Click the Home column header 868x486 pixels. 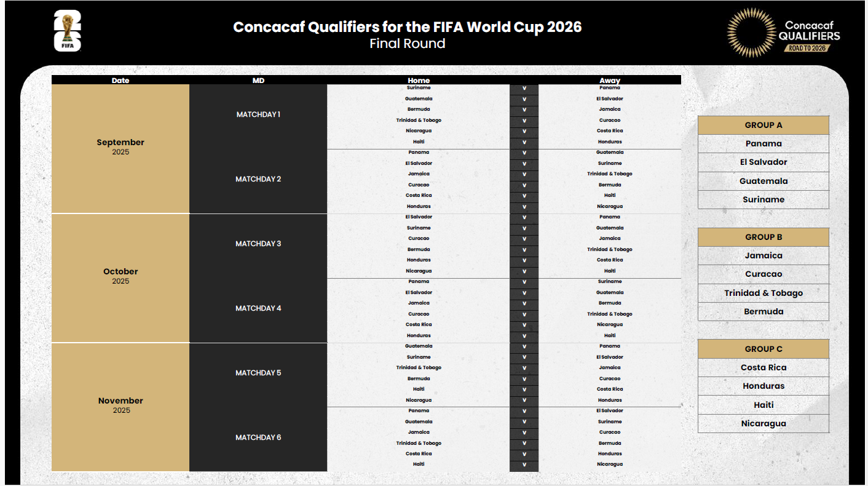[419, 80]
